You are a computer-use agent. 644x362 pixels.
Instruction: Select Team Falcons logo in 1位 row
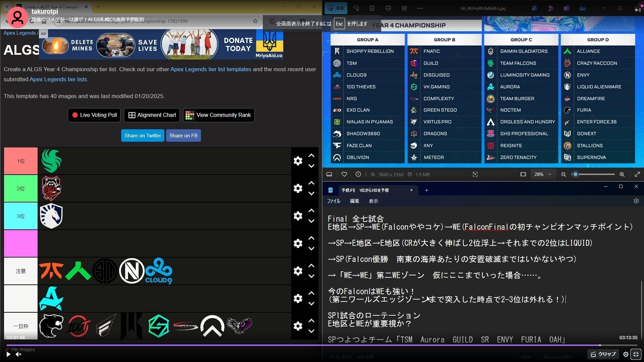click(51, 161)
